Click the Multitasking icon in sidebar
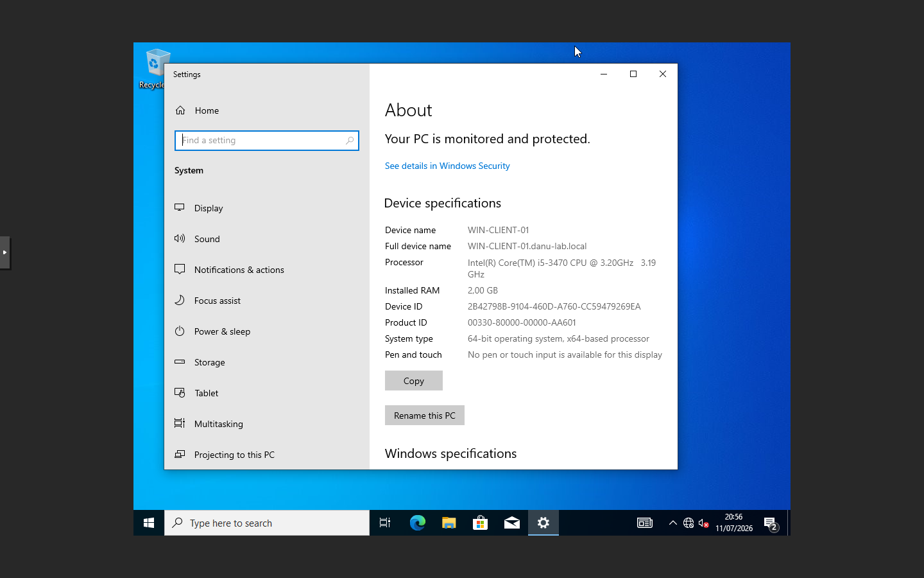924x578 pixels. pos(180,423)
